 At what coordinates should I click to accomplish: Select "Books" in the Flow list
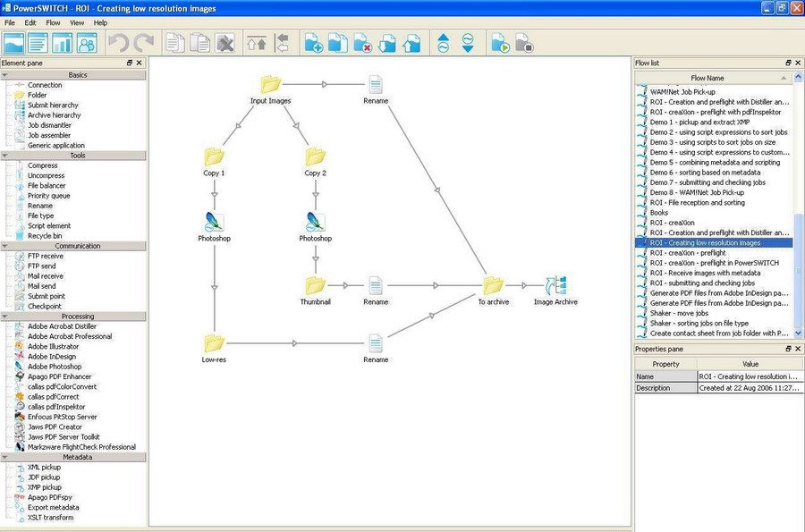coord(659,213)
